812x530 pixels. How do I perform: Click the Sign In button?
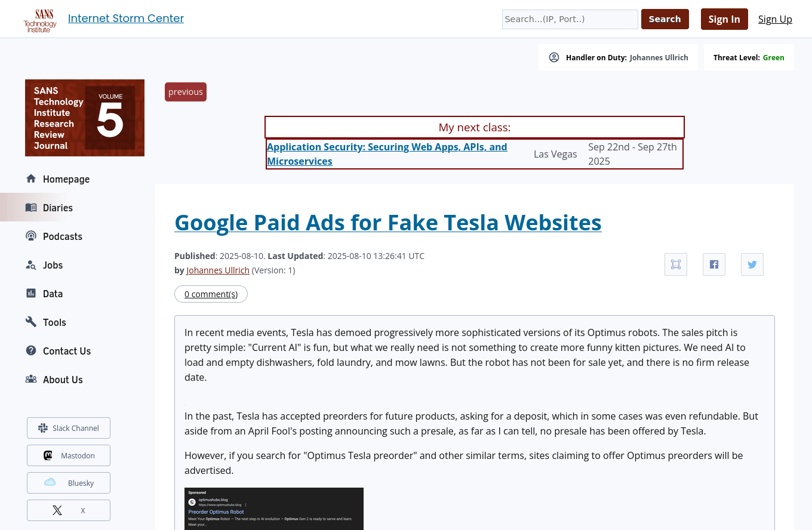tap(724, 19)
